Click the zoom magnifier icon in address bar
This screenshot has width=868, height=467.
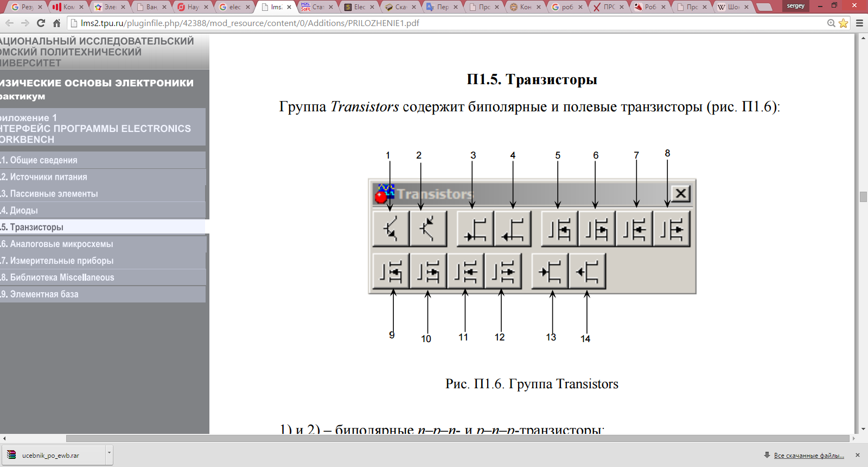[831, 23]
